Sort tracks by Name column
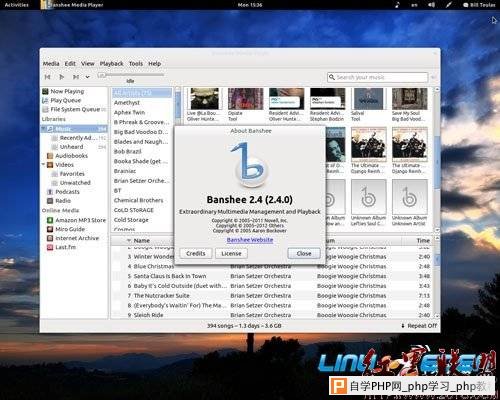500x400 pixels. click(142, 240)
